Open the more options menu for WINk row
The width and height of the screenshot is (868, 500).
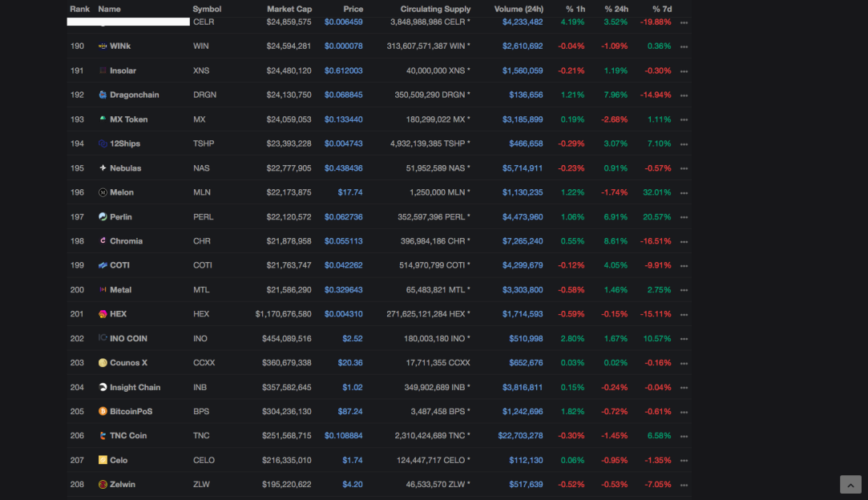[684, 46]
